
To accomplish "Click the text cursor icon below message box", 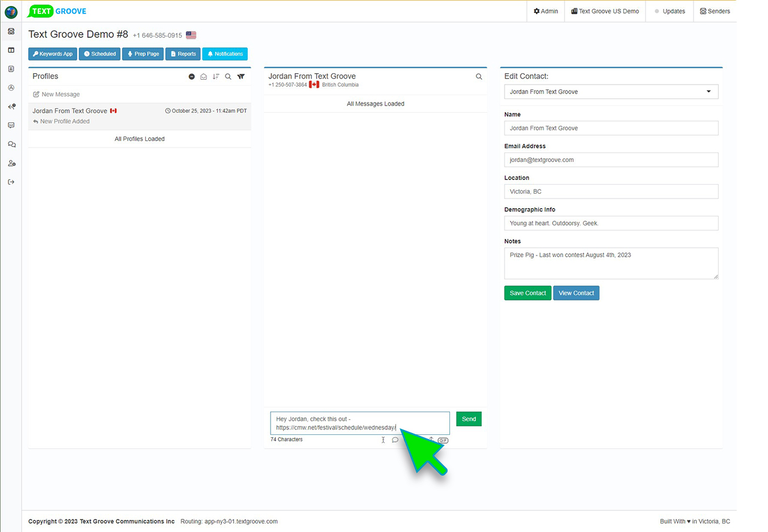I will [383, 440].
